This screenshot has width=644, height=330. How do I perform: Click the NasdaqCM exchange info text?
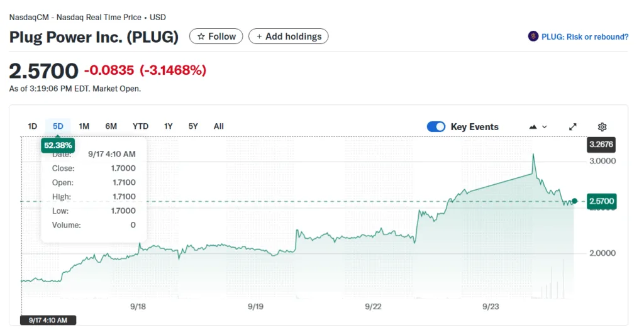[x=87, y=17]
